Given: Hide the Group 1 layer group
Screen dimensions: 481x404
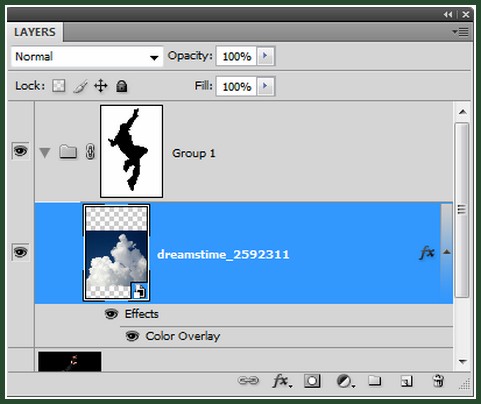Looking at the screenshot, I should click(x=20, y=151).
